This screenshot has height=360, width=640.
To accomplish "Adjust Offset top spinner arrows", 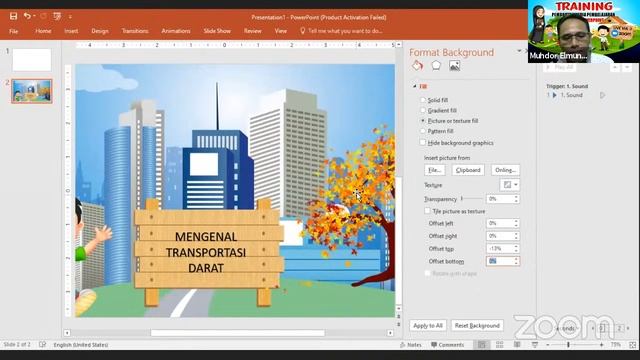I will [516, 249].
